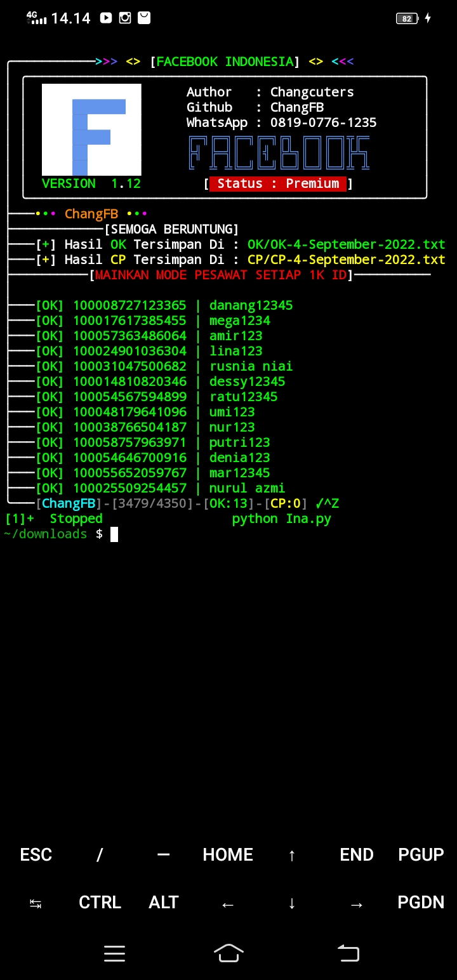Image resolution: width=457 pixels, height=980 pixels.
Task: Tap the Instagram notification icon in status bar
Action: pyautogui.click(x=125, y=18)
